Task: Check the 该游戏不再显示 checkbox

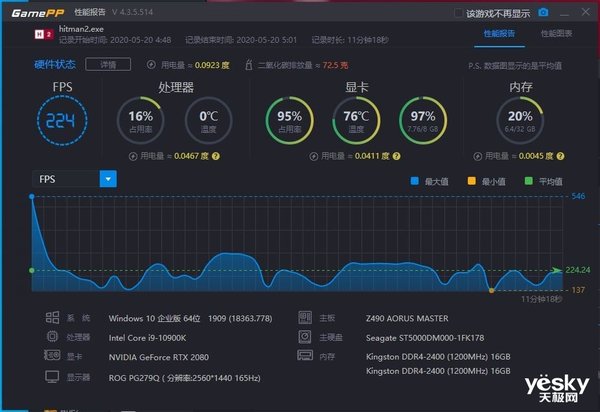Action: (x=458, y=13)
